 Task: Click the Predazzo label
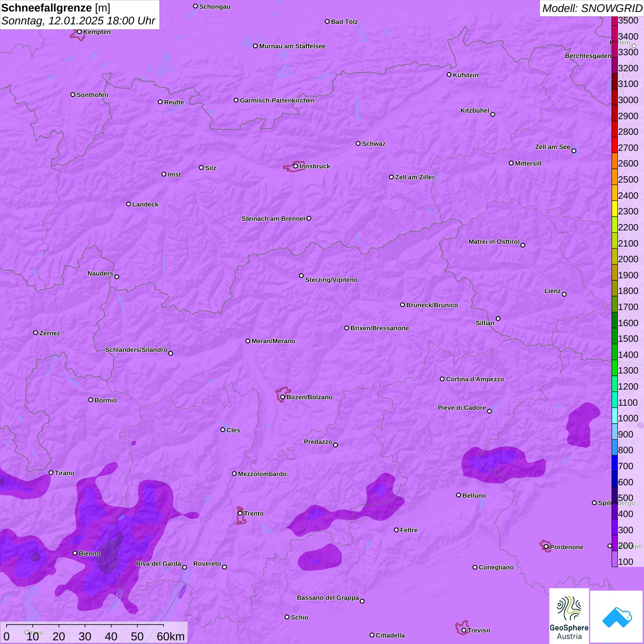coord(318,442)
